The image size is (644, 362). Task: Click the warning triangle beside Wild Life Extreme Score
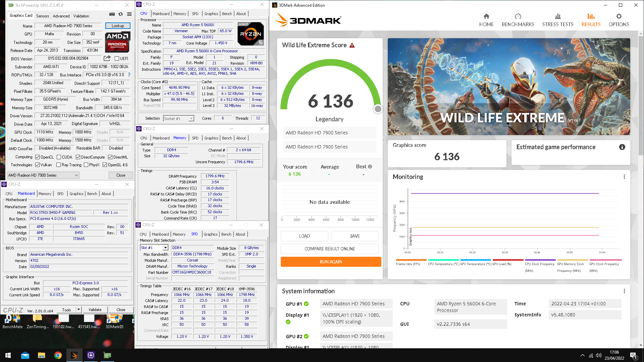(x=352, y=45)
